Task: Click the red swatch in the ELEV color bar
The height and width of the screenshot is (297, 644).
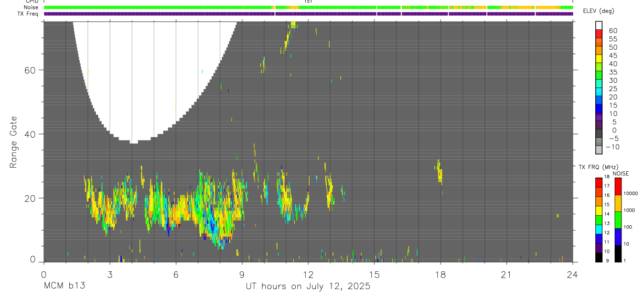Action: coord(599,34)
